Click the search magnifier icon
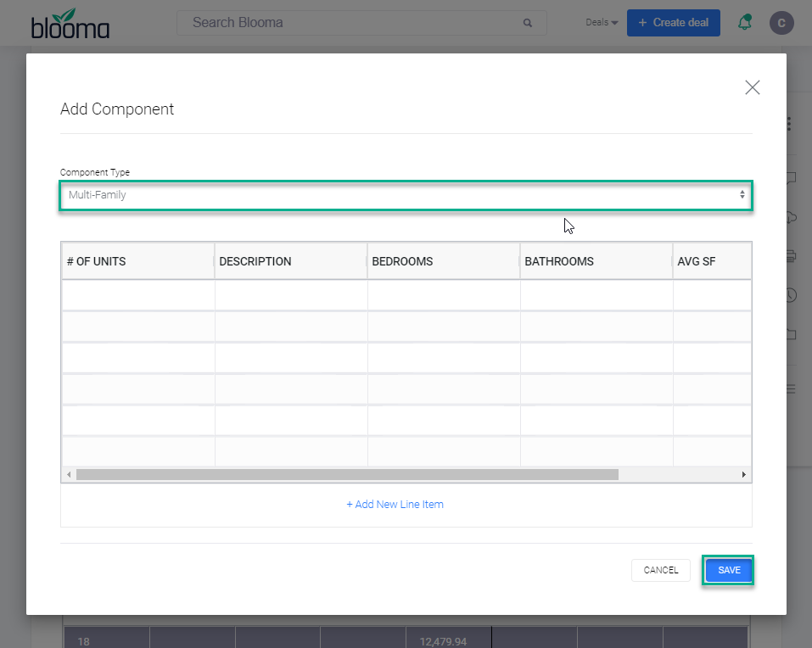 pyautogui.click(x=527, y=23)
